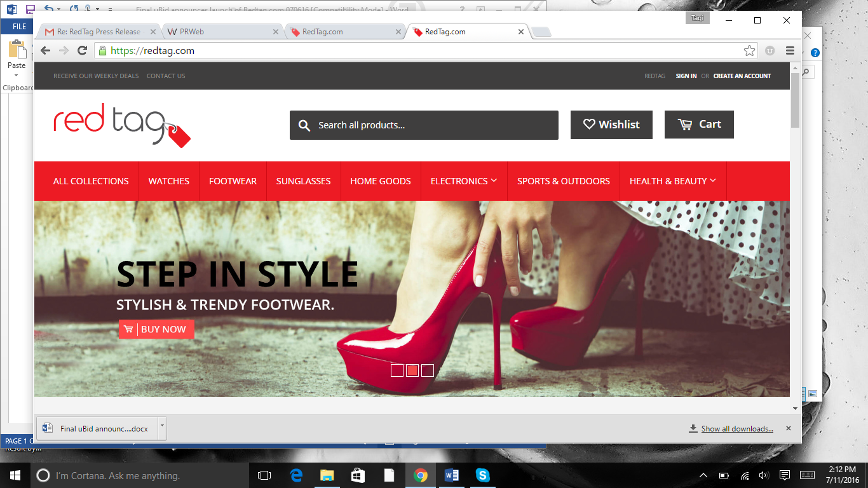Viewport: 868px width, 488px height.
Task: Open the Sunglasses category
Action: tap(304, 181)
